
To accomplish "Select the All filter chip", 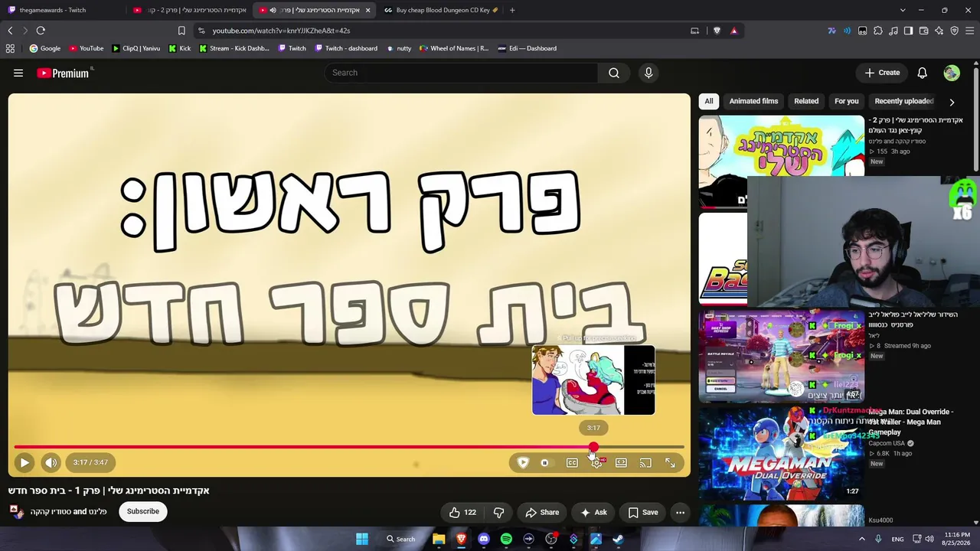I will click(709, 101).
